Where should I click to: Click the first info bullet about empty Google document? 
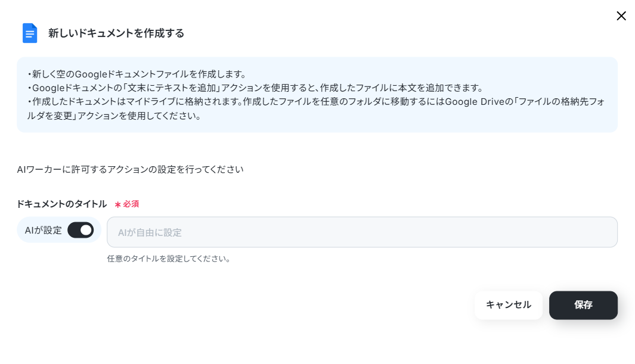(137, 74)
